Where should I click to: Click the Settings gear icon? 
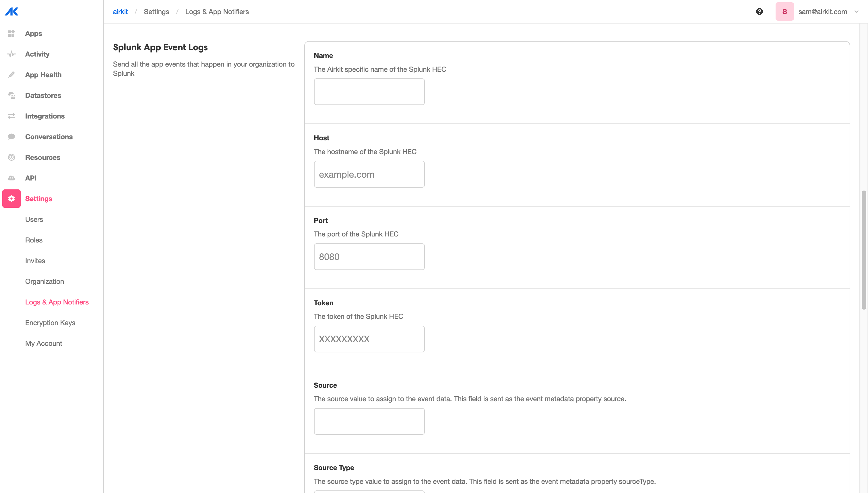[x=11, y=198]
